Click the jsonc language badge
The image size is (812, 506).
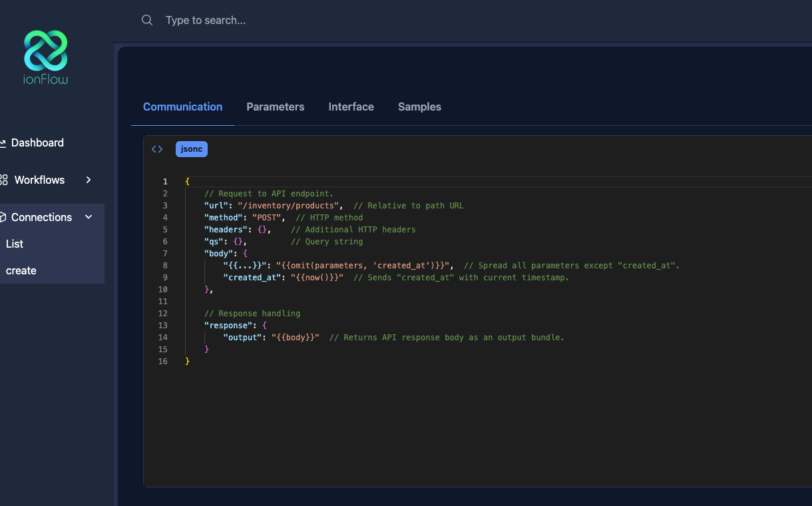pyautogui.click(x=191, y=148)
